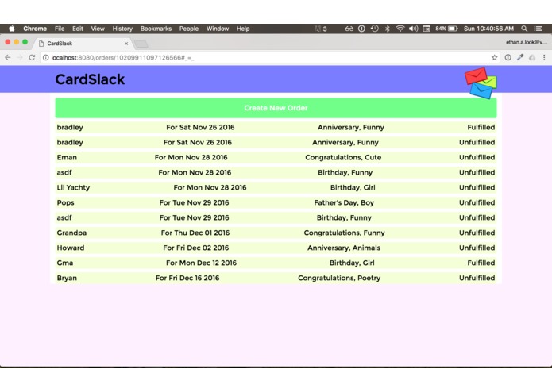Open a new tab
The height and width of the screenshot is (392, 552).
pos(141,44)
